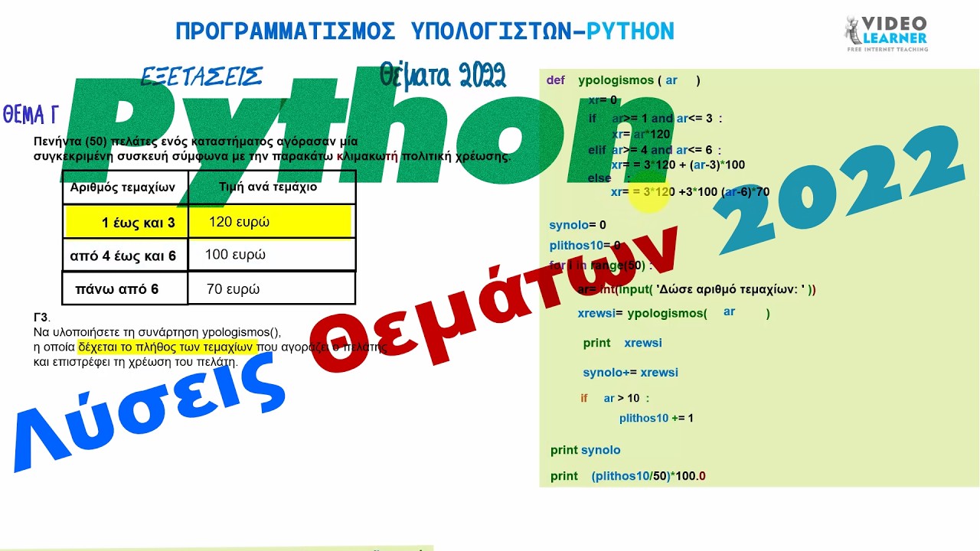Click the sentence Να υλοποιήσετε τη συνάρτηση ypologismos()
The width and height of the screenshot is (980, 551).
158,332
